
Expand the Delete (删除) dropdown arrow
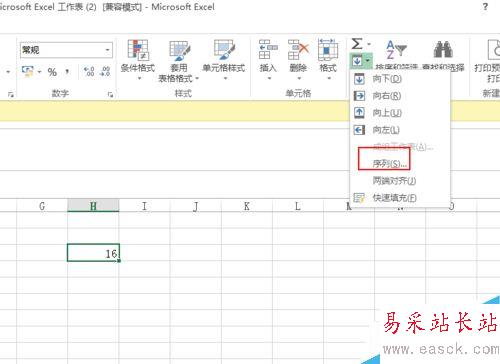point(299,79)
